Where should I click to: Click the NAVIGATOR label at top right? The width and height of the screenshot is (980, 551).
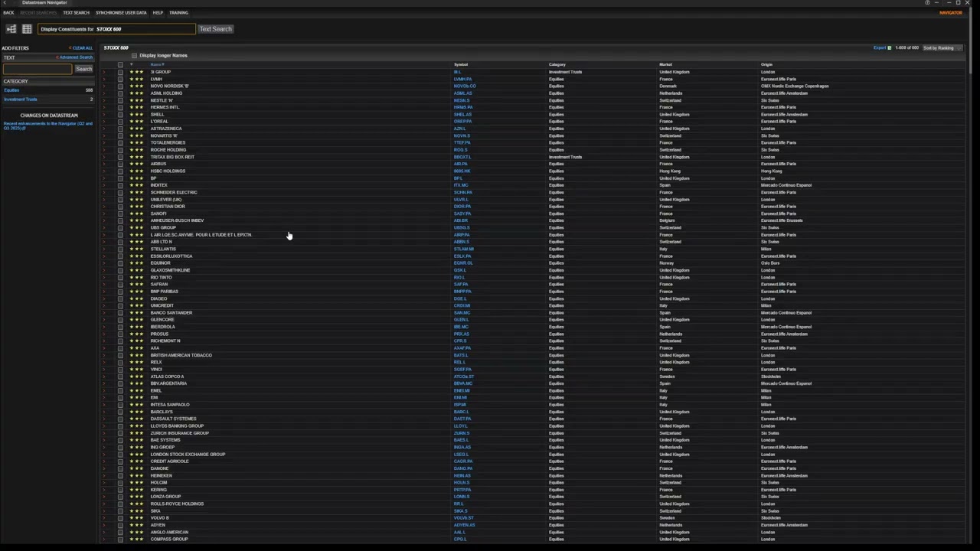(951, 13)
